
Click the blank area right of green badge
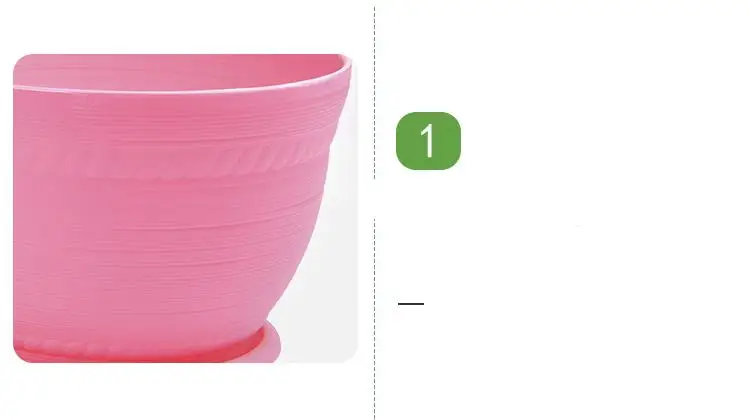(x=598, y=141)
